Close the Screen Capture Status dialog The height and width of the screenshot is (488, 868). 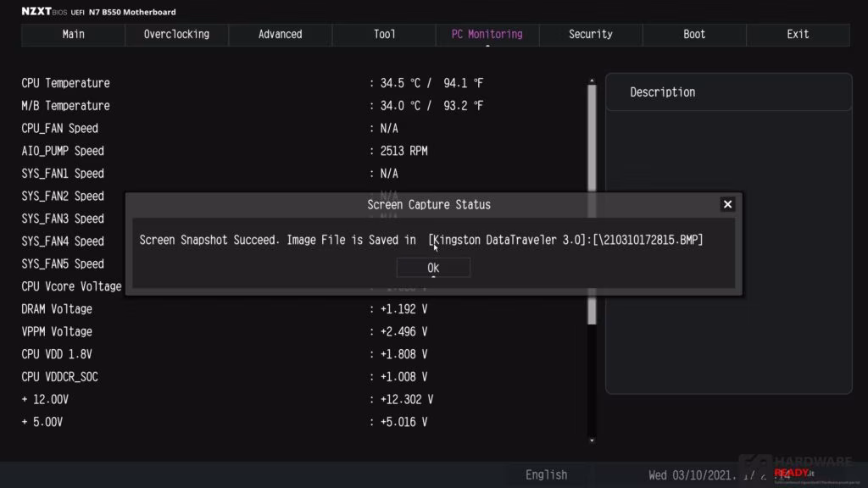[x=727, y=204]
